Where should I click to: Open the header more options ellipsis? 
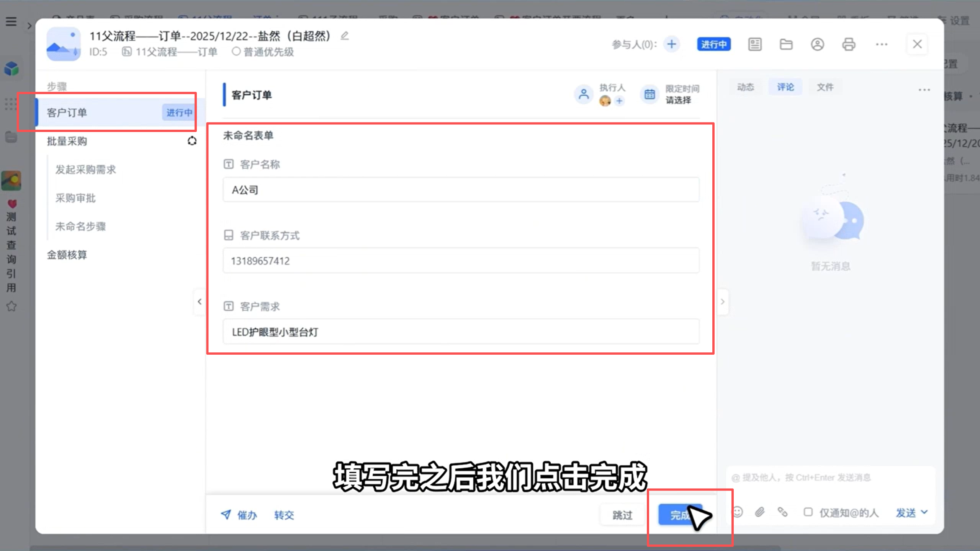coord(882,44)
